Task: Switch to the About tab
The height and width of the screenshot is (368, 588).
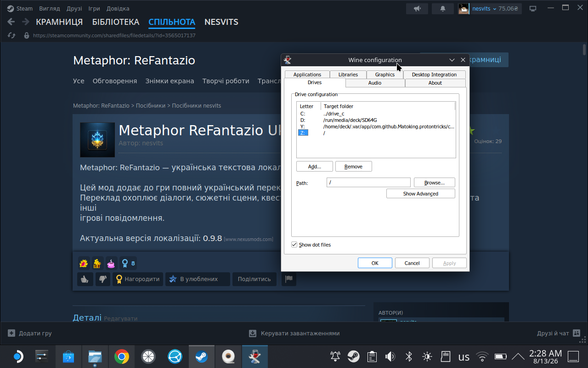Action: click(435, 83)
